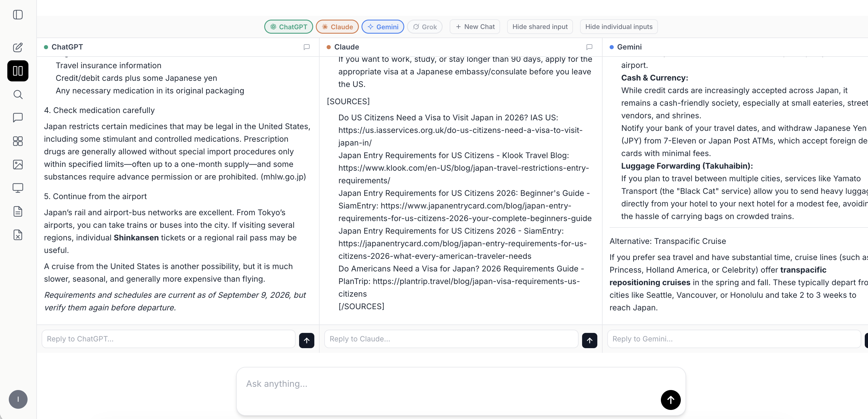Click the 'Travel insurance information' line
Image resolution: width=868 pixels, height=419 pixels.
click(108, 65)
